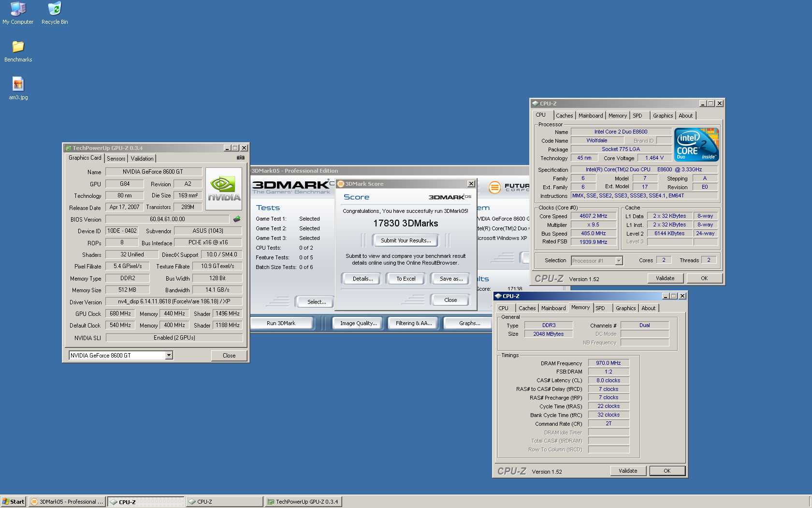Click OK in upper CPU-Z window
Screen dimensions: 812x508
pos(704,278)
